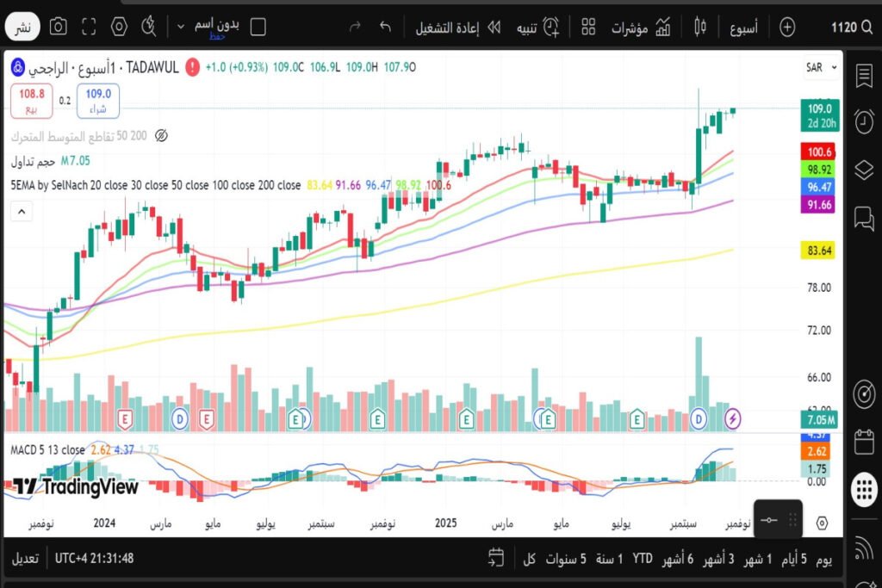Enter fullscreen mode from the top toolbar
The image size is (882, 588).
(x=89, y=27)
